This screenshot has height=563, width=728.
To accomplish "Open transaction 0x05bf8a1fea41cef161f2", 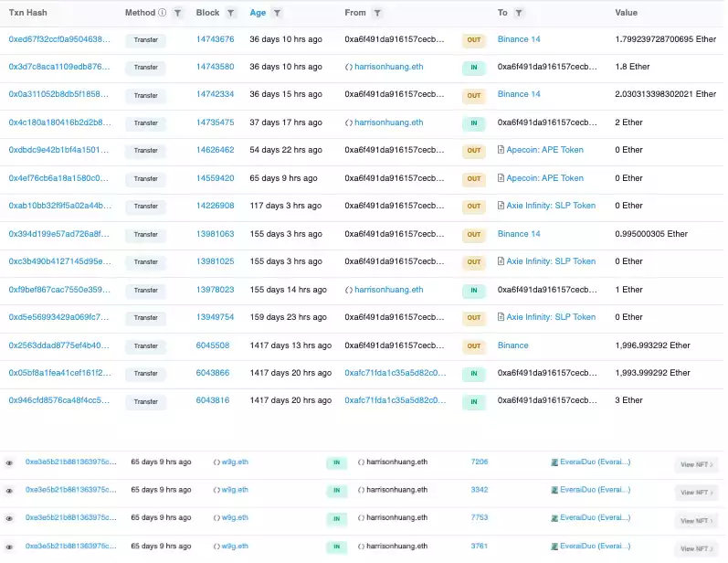I will (x=60, y=373).
